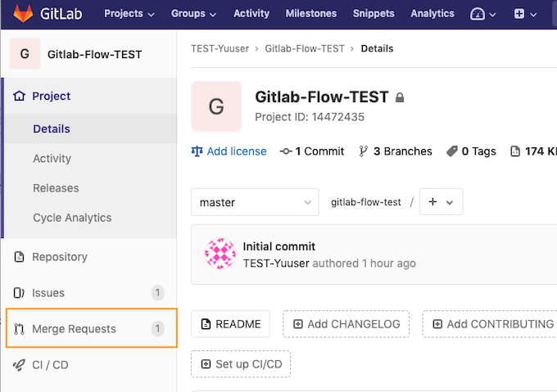Click the GitLab fox logo
The image size is (557, 392).
click(x=23, y=13)
